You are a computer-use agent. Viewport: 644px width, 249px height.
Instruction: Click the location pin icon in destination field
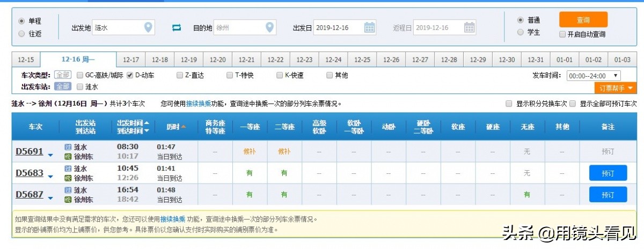[x=270, y=27]
